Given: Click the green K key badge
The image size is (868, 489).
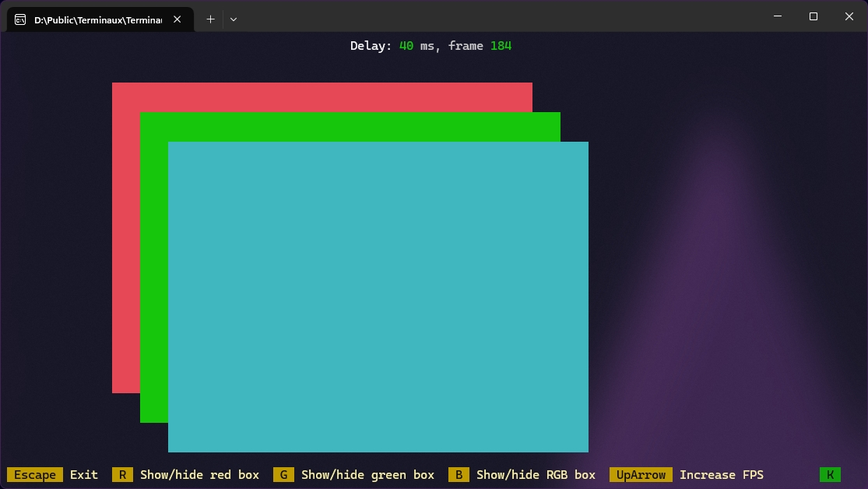Looking at the screenshot, I should 830,475.
